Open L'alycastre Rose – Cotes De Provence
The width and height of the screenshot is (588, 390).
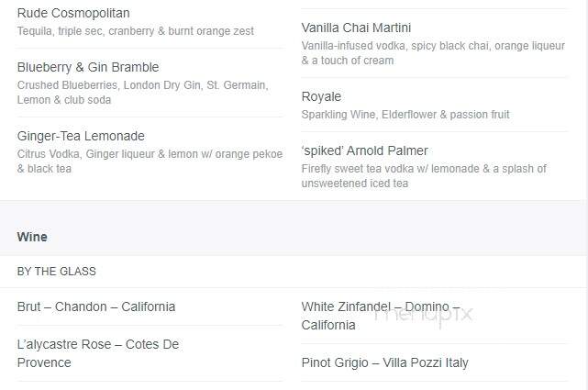click(98, 353)
